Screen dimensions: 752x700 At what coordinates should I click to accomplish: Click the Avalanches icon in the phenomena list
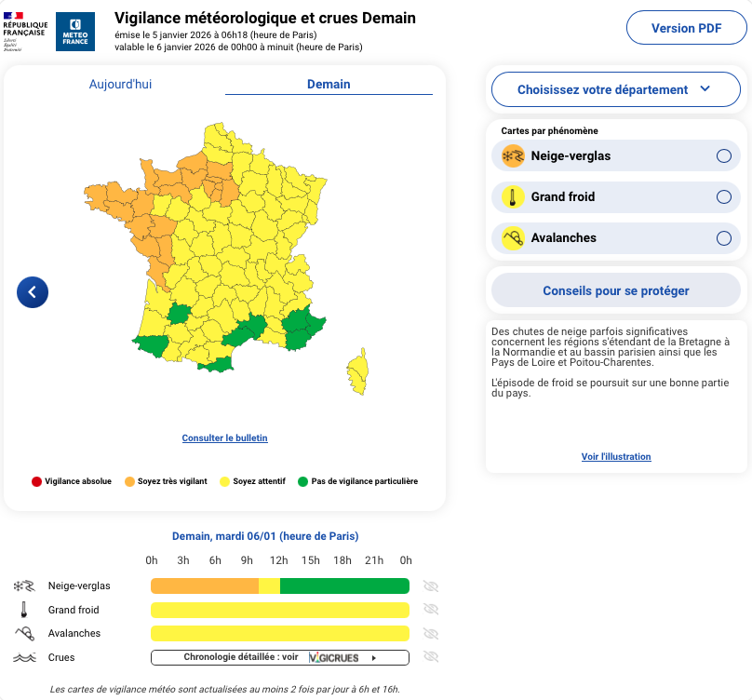pyautogui.click(x=513, y=237)
